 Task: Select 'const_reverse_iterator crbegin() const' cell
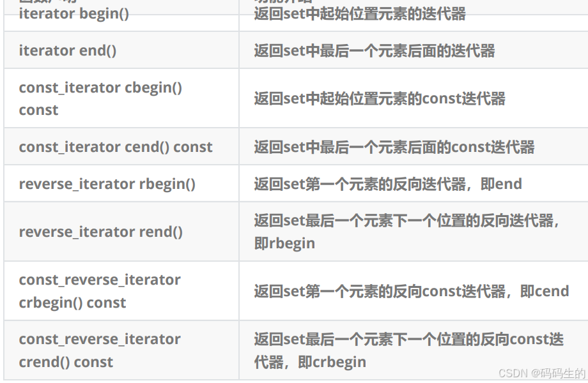[x=100, y=291]
